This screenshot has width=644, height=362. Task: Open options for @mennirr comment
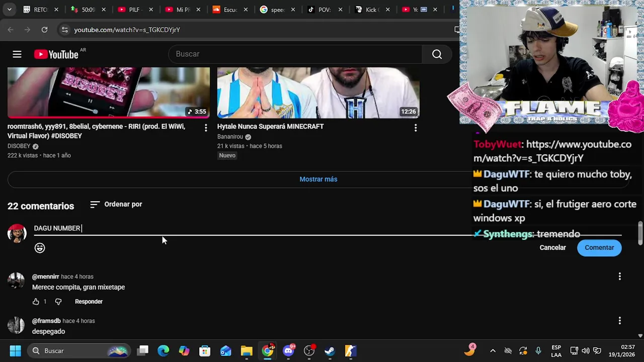(619, 277)
